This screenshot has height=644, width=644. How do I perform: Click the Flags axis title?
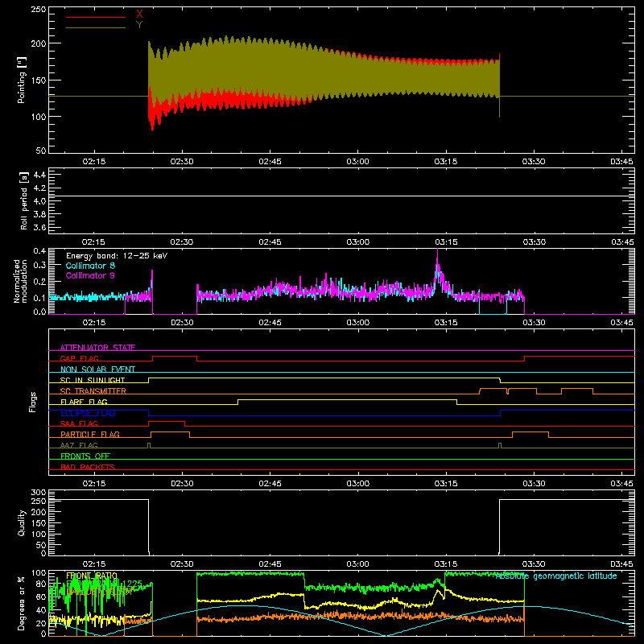tap(32, 402)
